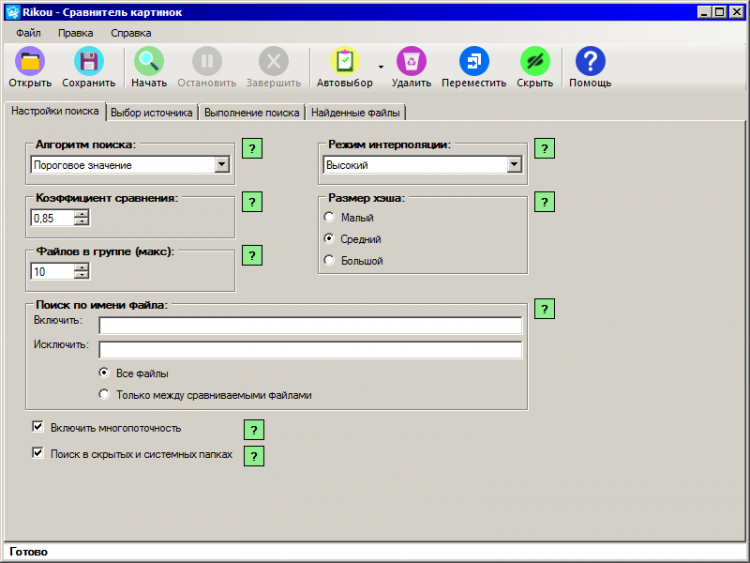Viewport: 750px width, 563px height.
Task: Show help for Режим интерполяции
Action: click(x=544, y=149)
